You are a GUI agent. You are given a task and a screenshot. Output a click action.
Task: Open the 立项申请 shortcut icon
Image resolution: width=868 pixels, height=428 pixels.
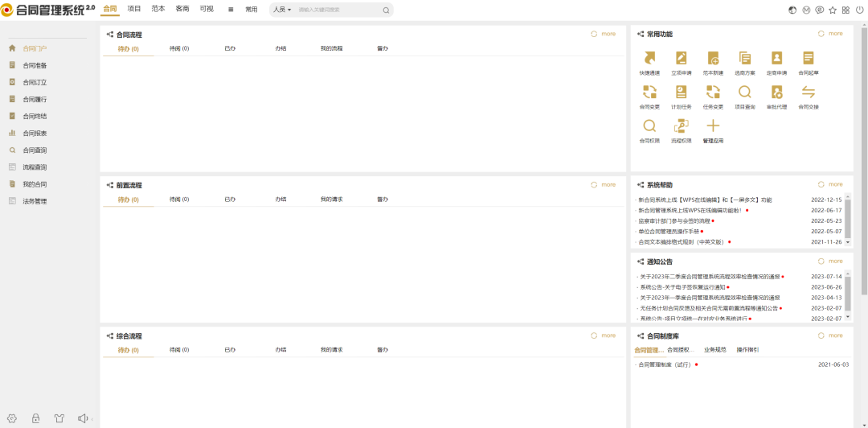[x=681, y=59]
